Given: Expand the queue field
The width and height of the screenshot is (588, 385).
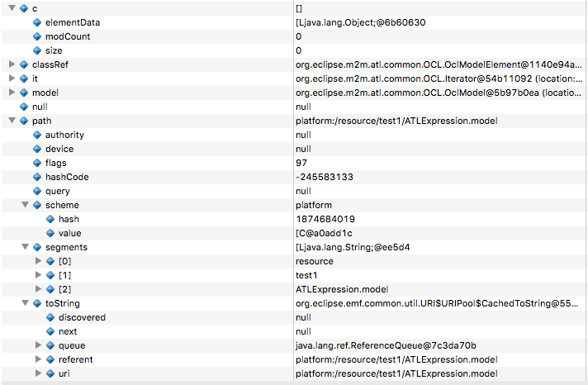Looking at the screenshot, I should point(38,345).
